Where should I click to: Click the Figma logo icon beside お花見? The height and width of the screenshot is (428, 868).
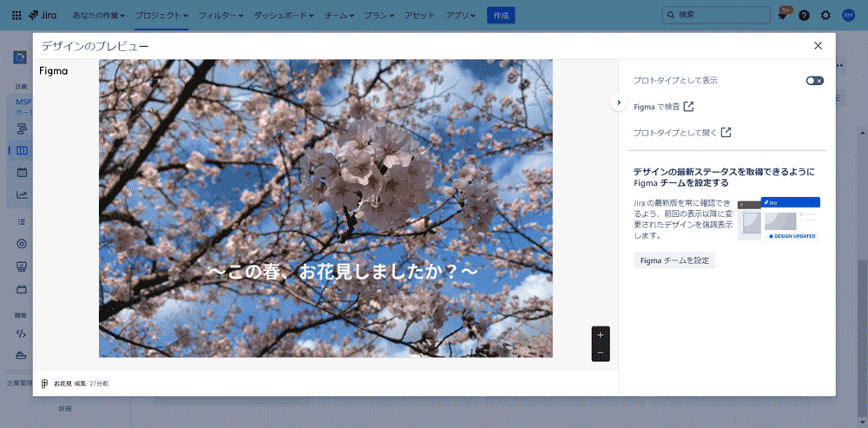click(45, 384)
